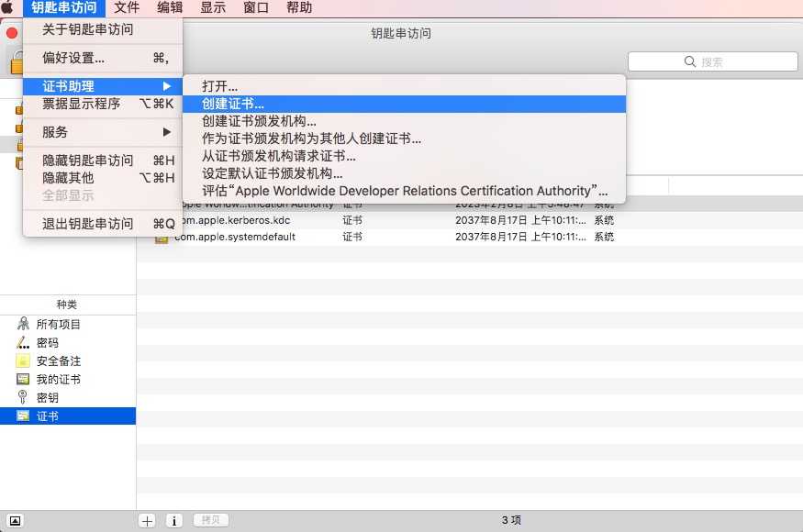Toggle the sidebar preview icon at bottom left
Screen dimensions: 803x532
pos(16,521)
